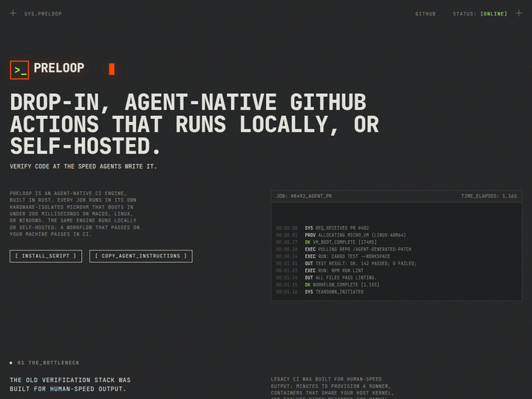Select the REQ_RECEIVED PR #402 log line

click(322, 228)
